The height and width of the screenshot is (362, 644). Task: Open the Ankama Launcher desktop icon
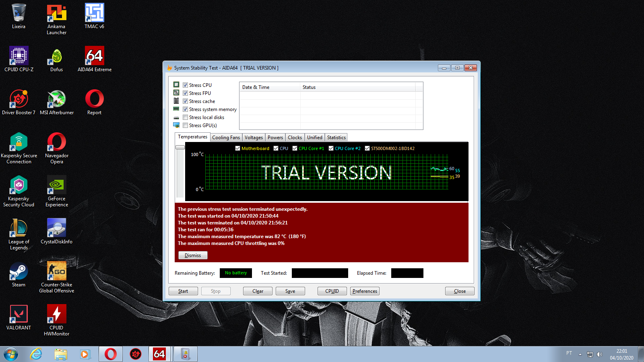click(x=56, y=19)
